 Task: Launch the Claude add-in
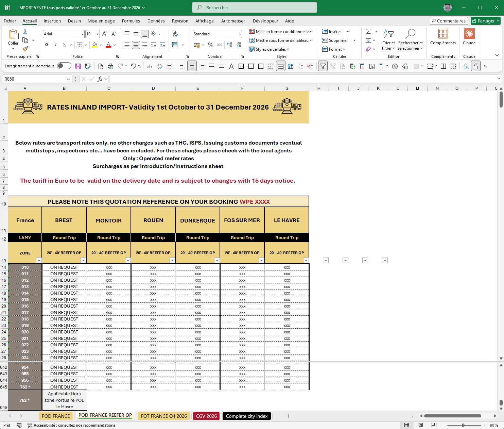(x=469, y=37)
